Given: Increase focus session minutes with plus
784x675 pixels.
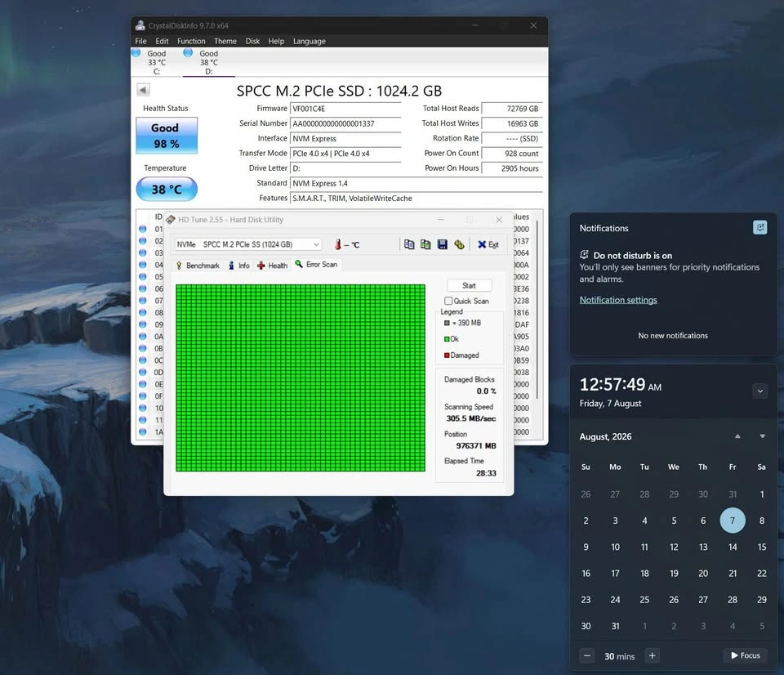Looking at the screenshot, I should pos(652,655).
